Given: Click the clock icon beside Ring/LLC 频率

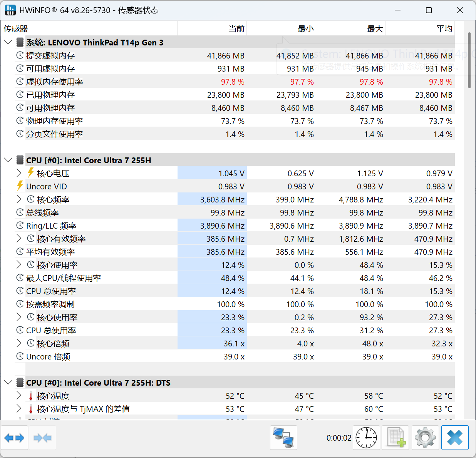Looking at the screenshot, I should tap(20, 226).
